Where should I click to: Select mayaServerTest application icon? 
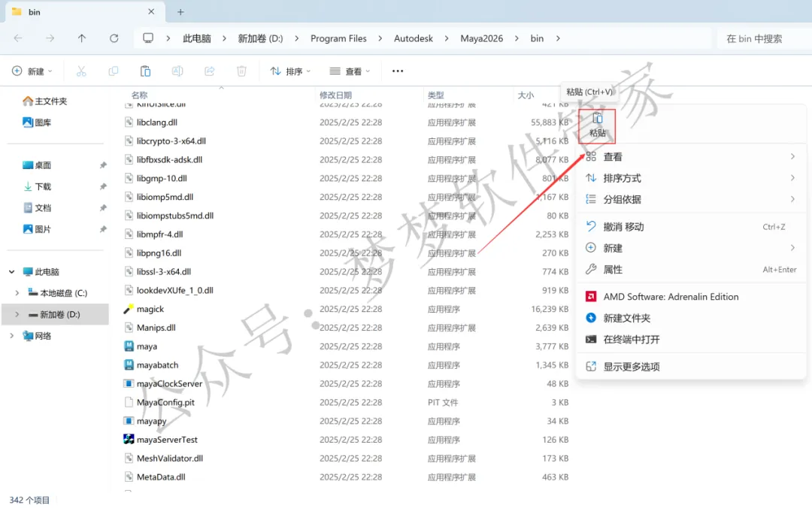[129, 439]
